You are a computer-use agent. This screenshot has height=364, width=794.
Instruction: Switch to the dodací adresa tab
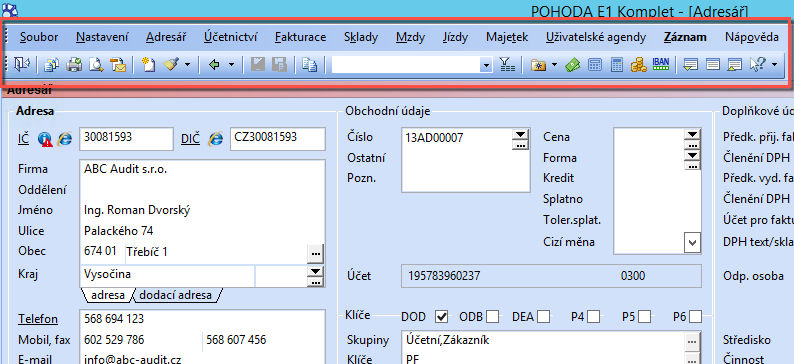coord(175,295)
